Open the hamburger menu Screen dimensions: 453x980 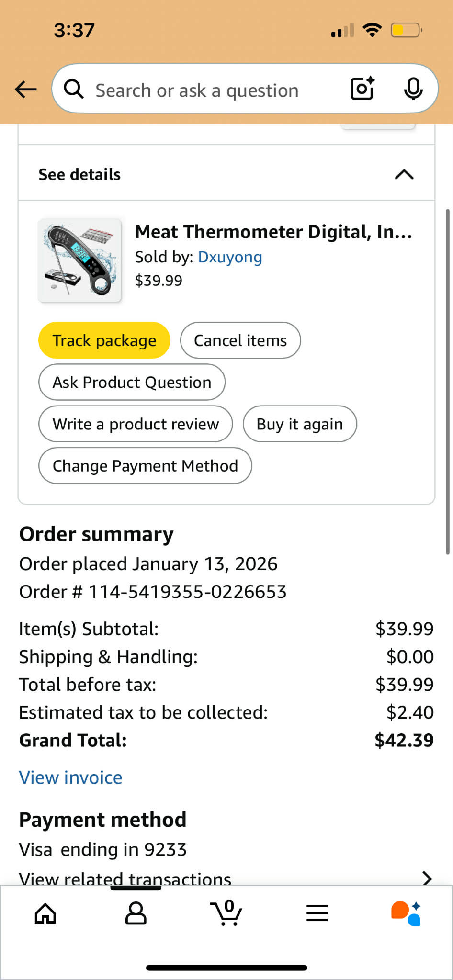[317, 913]
